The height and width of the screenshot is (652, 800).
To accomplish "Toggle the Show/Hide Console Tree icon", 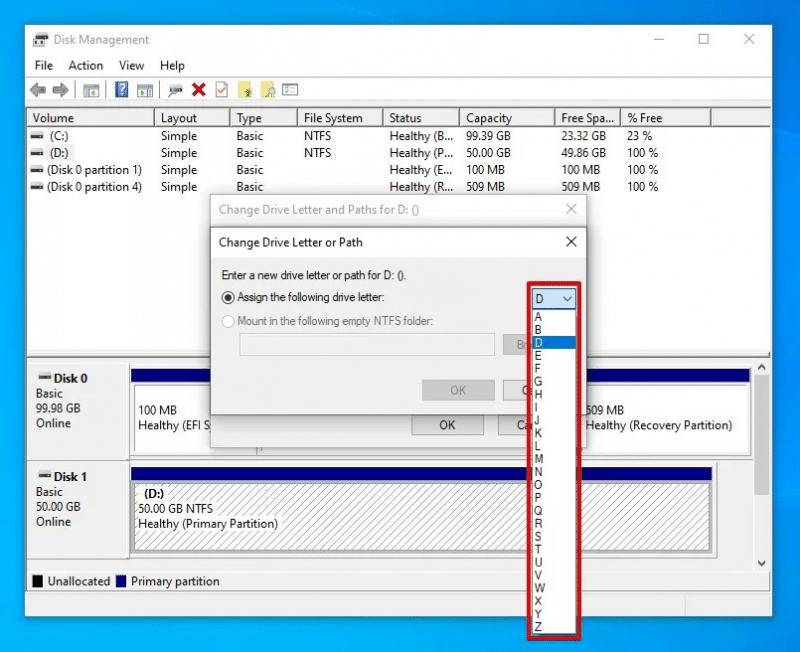I will (x=91, y=90).
